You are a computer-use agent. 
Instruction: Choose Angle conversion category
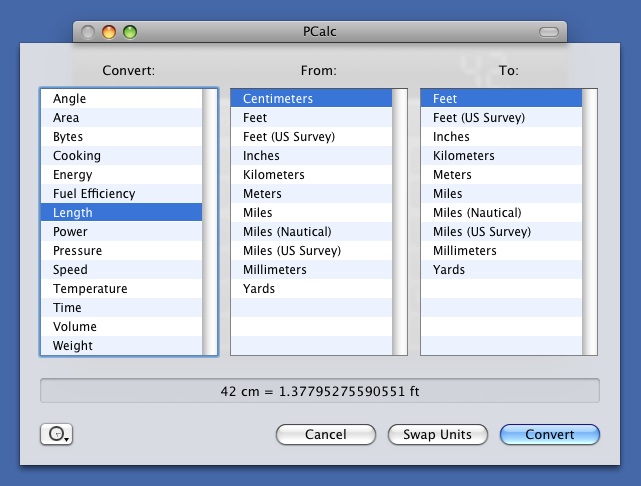pyautogui.click(x=70, y=99)
